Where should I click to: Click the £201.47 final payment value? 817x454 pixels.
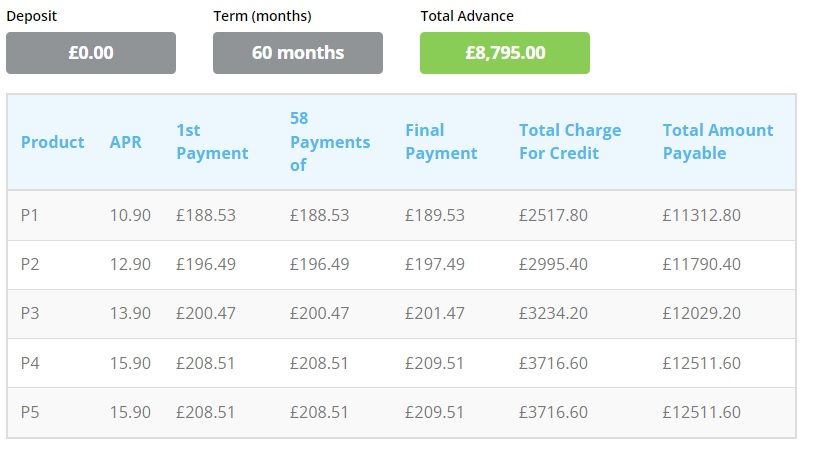coord(435,313)
